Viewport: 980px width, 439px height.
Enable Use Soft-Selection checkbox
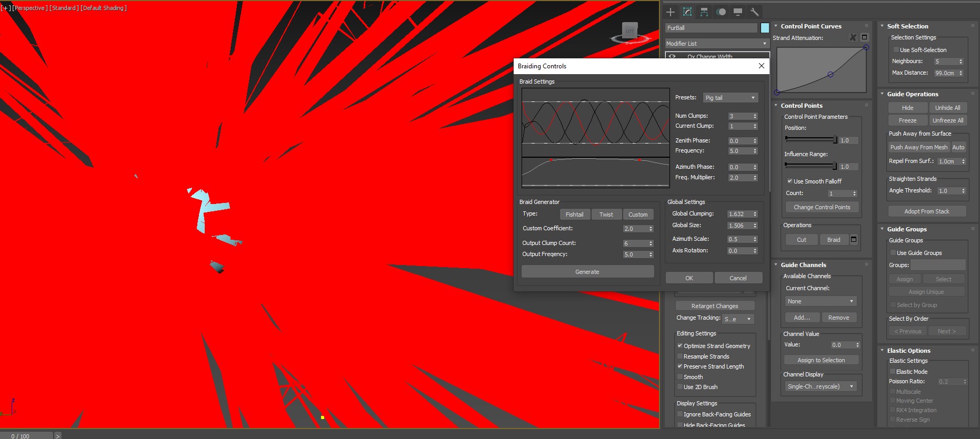(896, 50)
